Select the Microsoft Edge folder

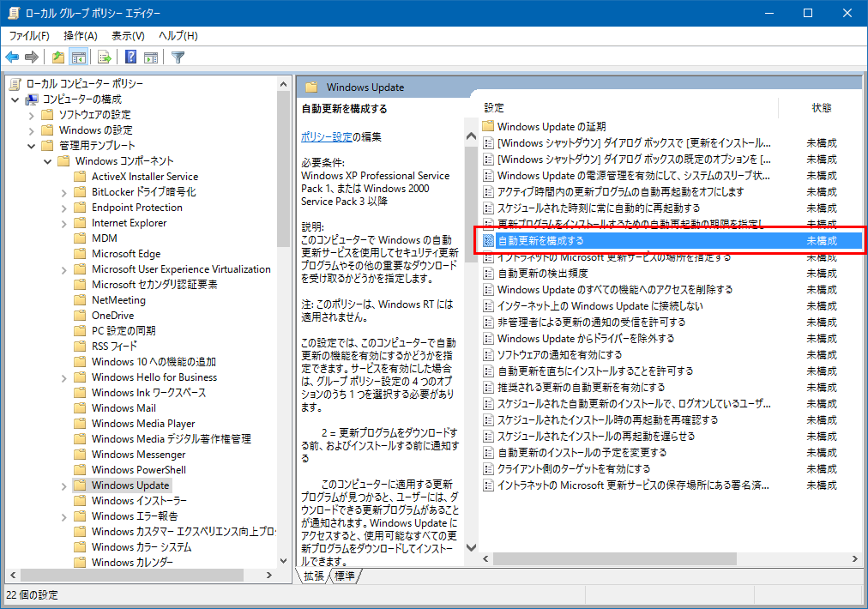point(126,254)
